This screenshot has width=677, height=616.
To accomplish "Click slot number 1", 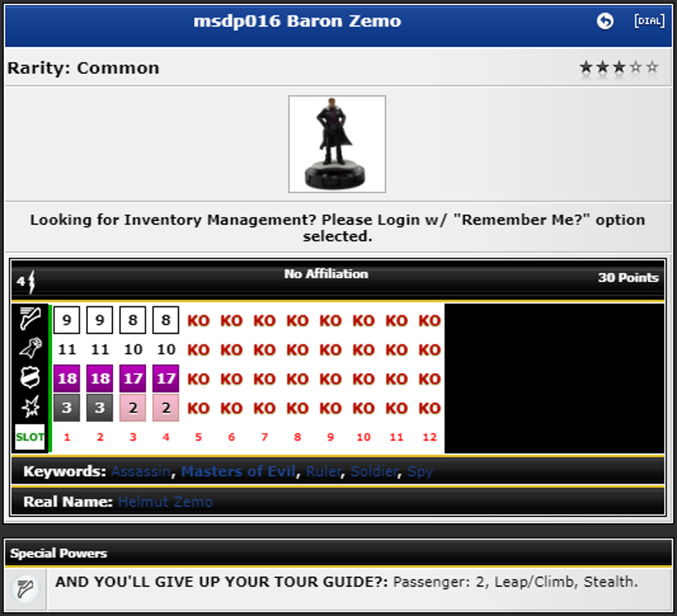I will 67,437.
